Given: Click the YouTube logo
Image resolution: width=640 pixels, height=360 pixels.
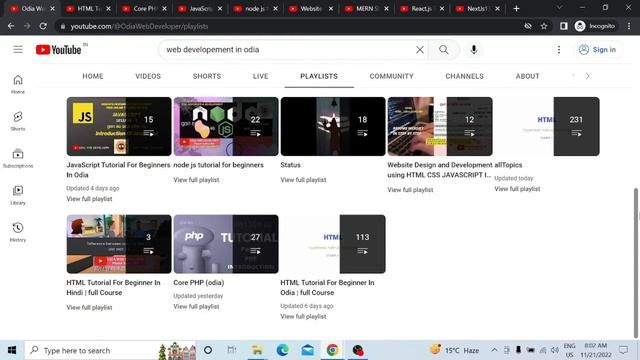Looking at the screenshot, I should [x=59, y=49].
